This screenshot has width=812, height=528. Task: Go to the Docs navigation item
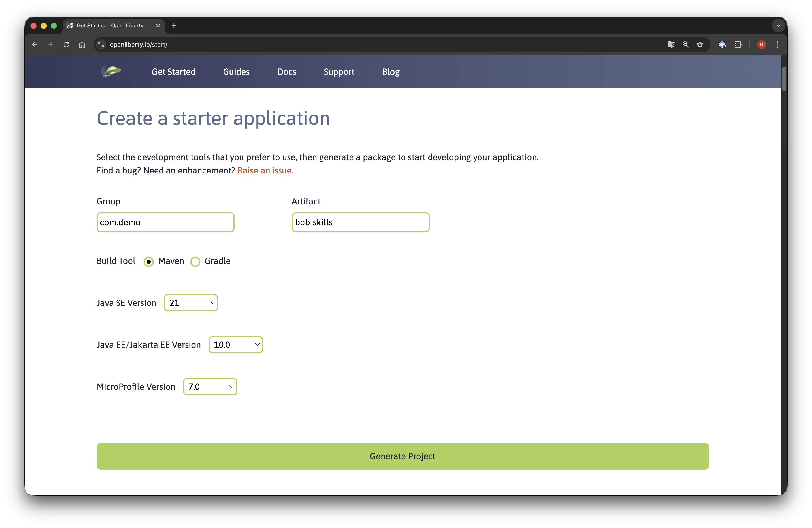coord(287,72)
